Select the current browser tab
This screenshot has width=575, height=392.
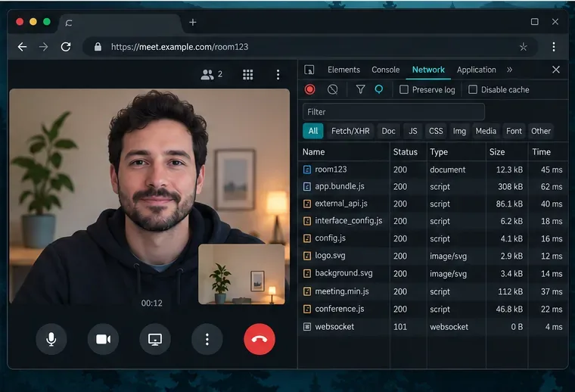click(121, 23)
